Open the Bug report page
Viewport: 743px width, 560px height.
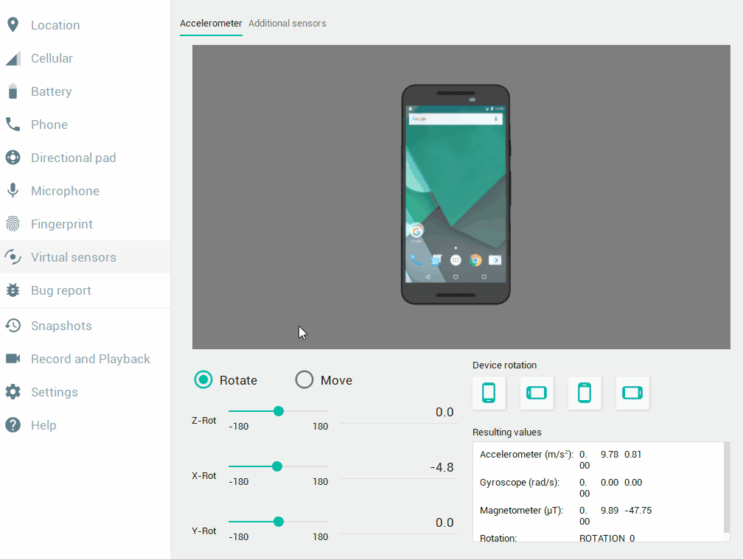coord(60,290)
